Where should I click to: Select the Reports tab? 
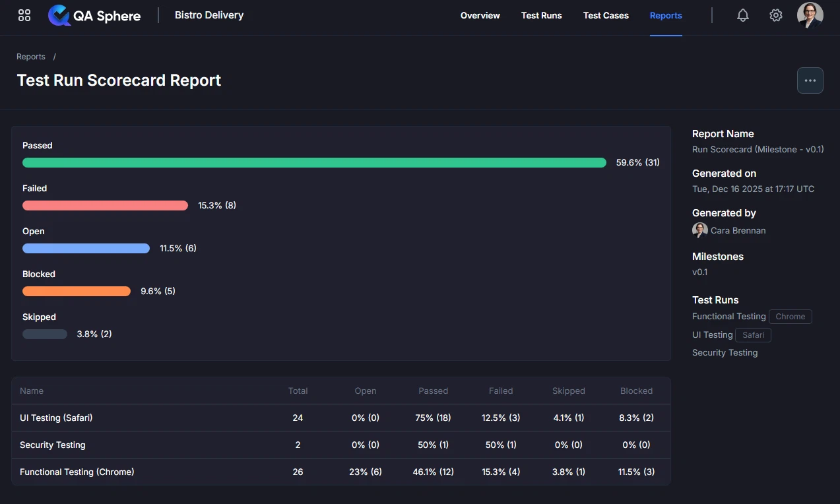666,15
